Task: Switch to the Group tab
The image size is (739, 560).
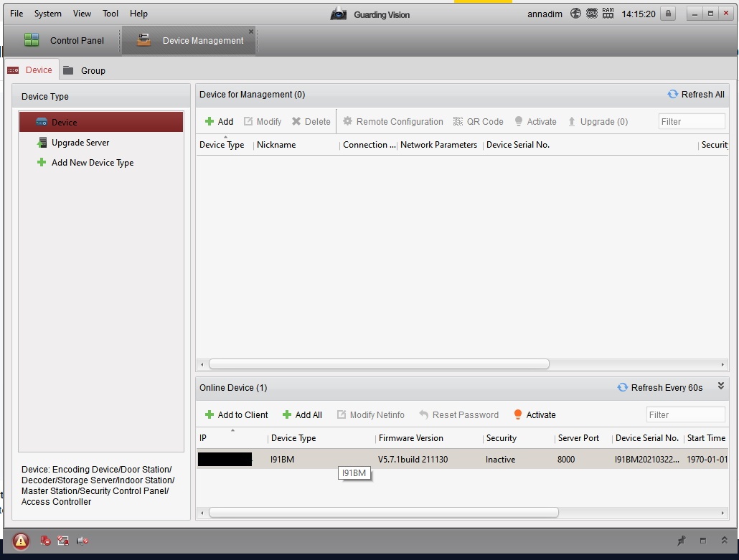Action: point(85,71)
